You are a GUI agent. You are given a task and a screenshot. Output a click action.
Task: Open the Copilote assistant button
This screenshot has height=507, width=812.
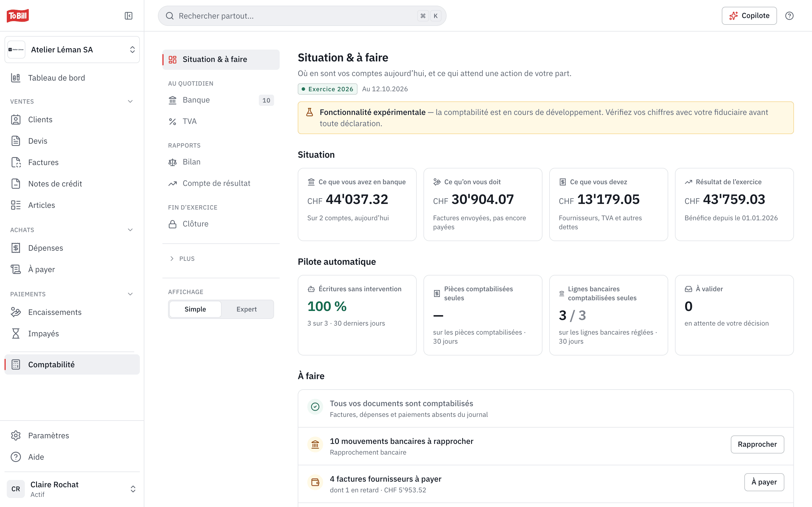tap(749, 16)
